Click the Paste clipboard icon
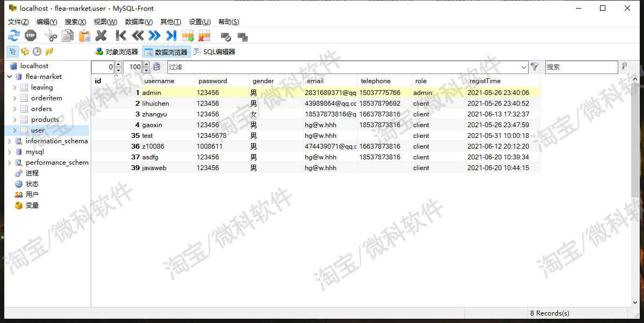 85,36
